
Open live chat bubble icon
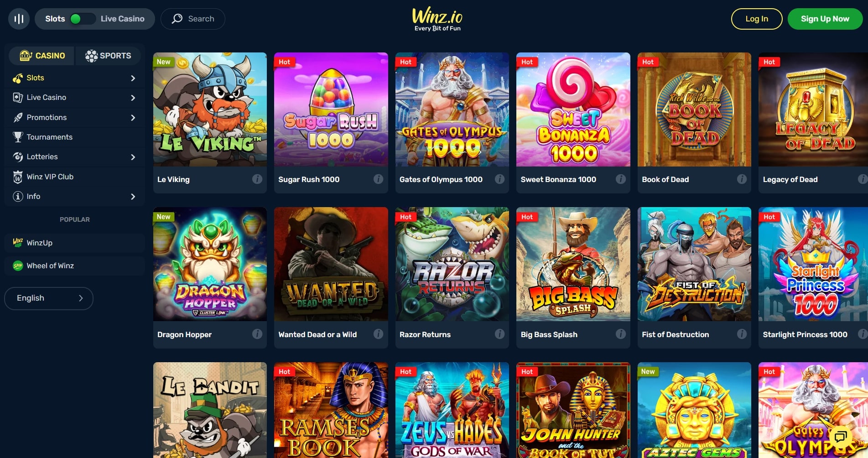coord(840,437)
